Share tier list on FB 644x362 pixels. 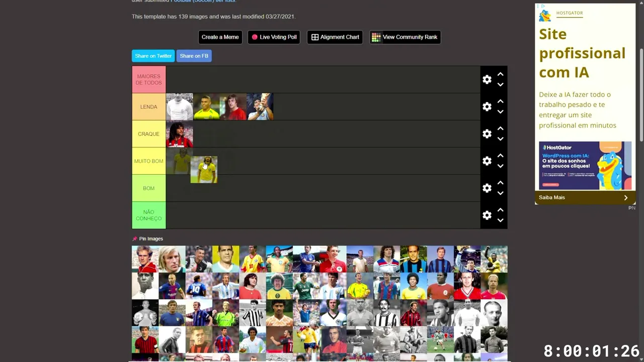coord(194,56)
